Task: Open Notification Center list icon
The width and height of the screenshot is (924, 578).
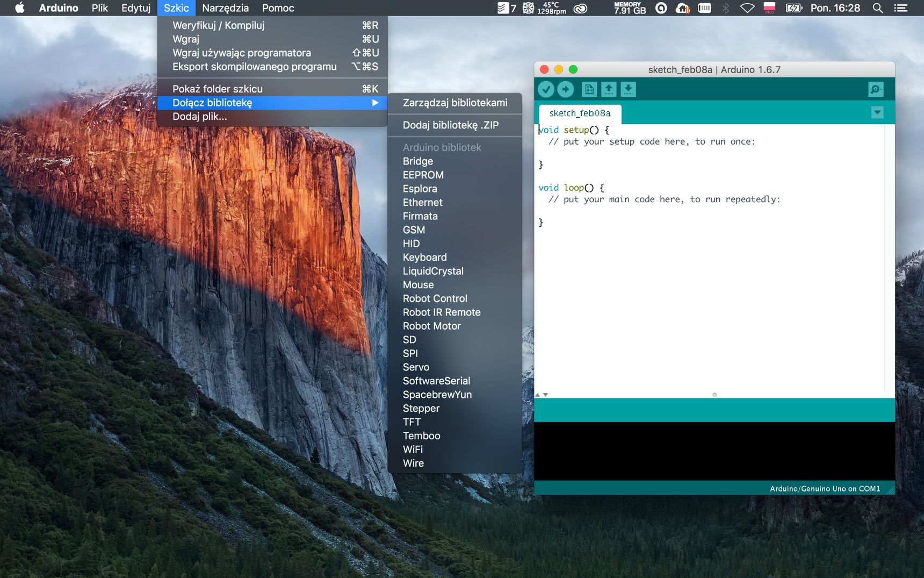Action: point(901,8)
